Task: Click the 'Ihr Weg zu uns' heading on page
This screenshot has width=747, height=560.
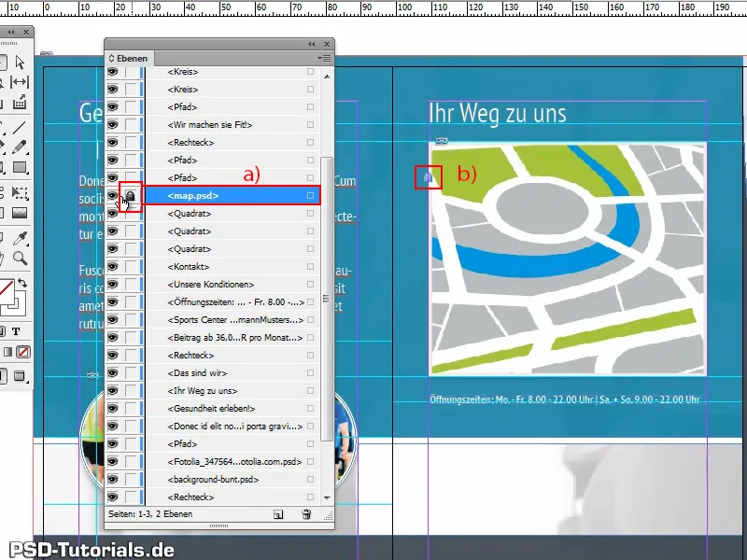Action: [498, 113]
